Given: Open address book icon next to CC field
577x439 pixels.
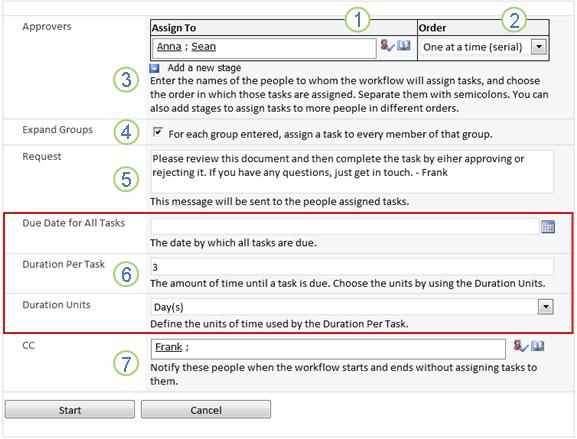Looking at the screenshot, I should pyautogui.click(x=538, y=346).
